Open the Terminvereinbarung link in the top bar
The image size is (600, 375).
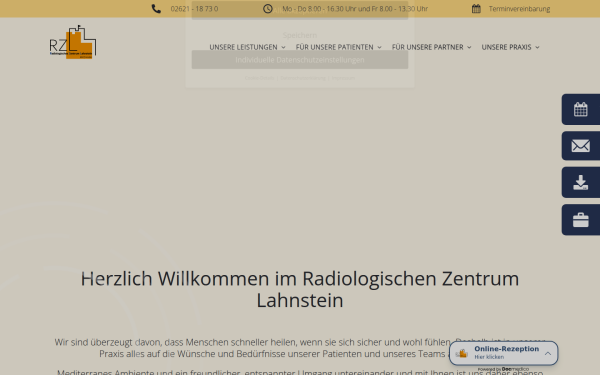tap(519, 9)
